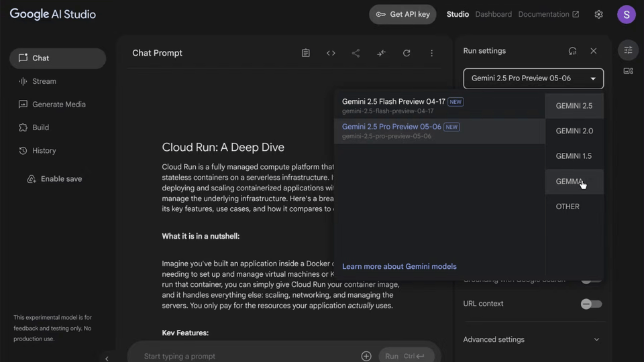Select the GEMINI 2.5 model category
The height and width of the screenshot is (362, 644).
click(574, 106)
